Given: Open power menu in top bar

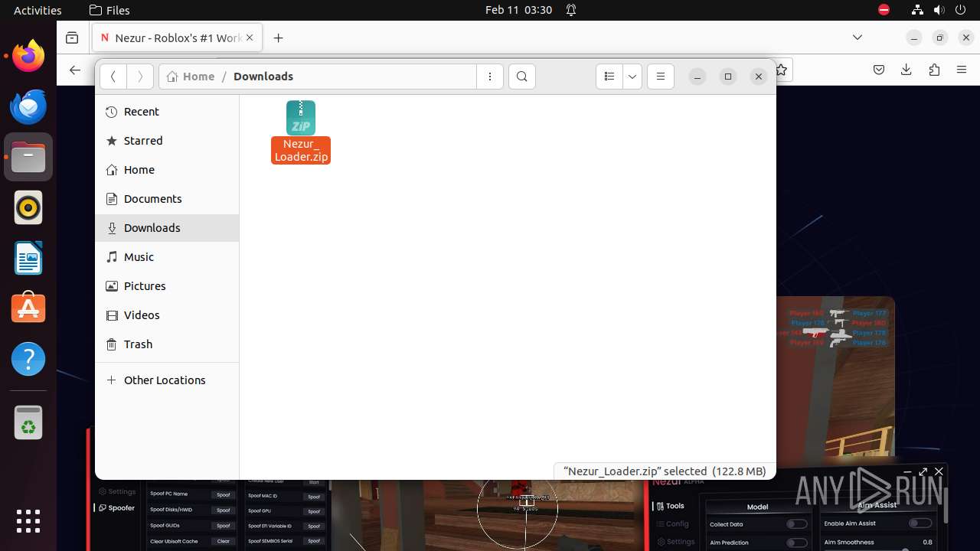Looking at the screenshot, I should (960, 10).
